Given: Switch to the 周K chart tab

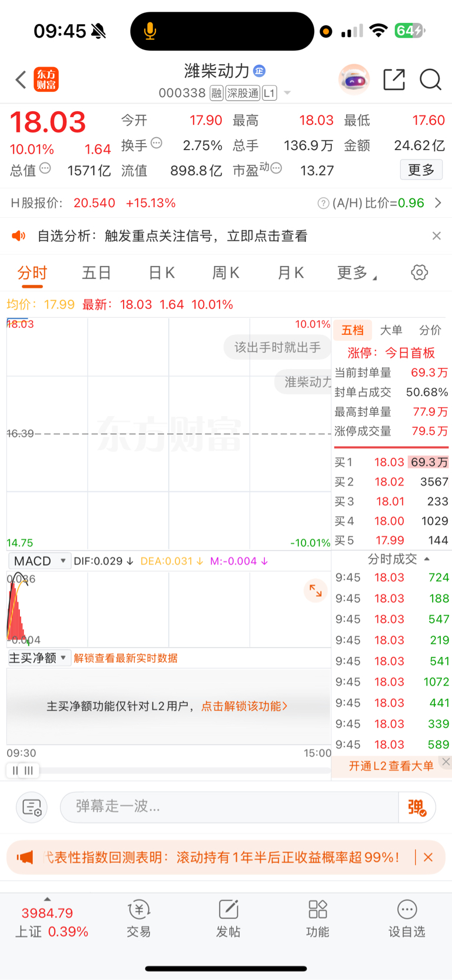Looking at the screenshot, I should click(226, 273).
